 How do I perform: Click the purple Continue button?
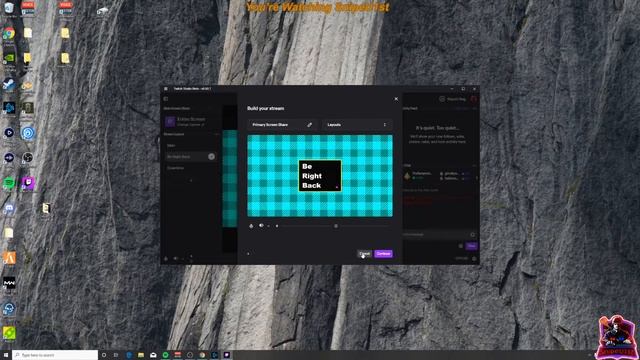tap(383, 253)
